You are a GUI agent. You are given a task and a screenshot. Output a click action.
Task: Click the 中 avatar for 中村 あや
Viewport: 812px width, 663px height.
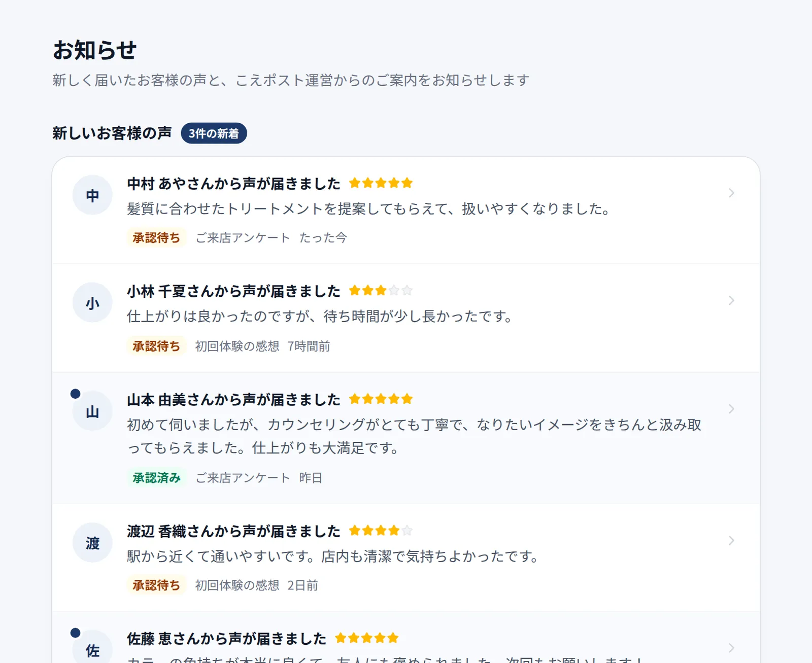(92, 195)
